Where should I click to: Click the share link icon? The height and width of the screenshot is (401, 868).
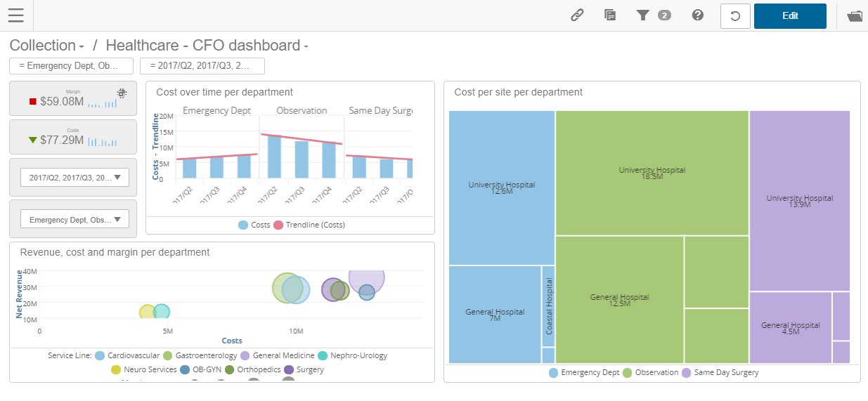577,15
